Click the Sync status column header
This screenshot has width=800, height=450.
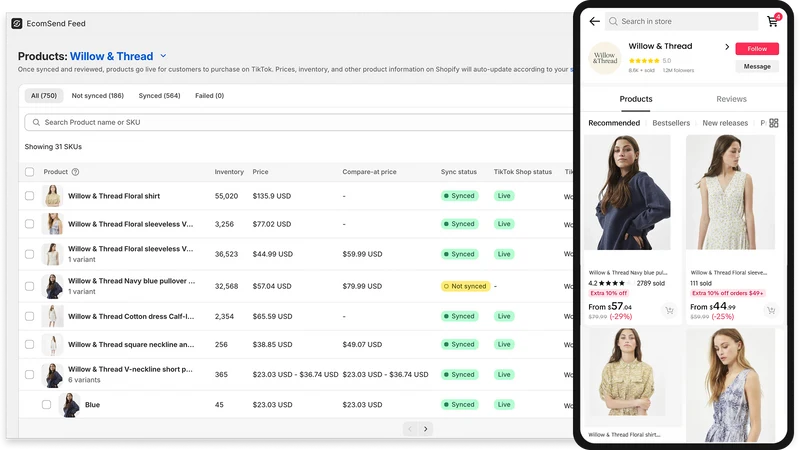point(459,172)
